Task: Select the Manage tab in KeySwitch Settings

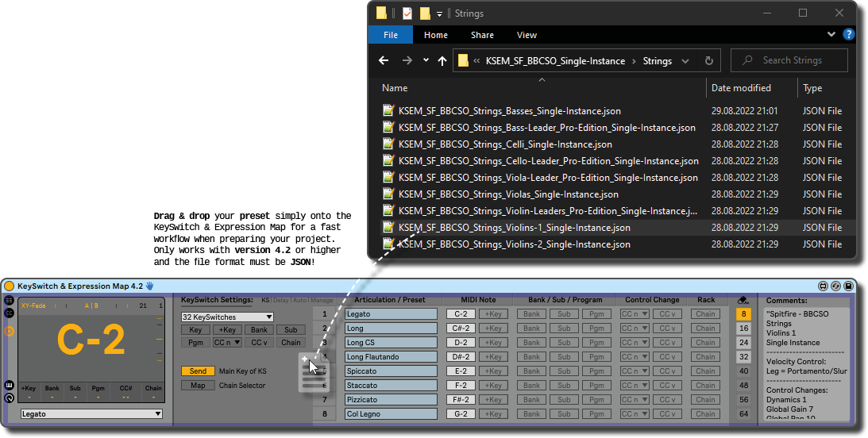Action: click(x=322, y=300)
